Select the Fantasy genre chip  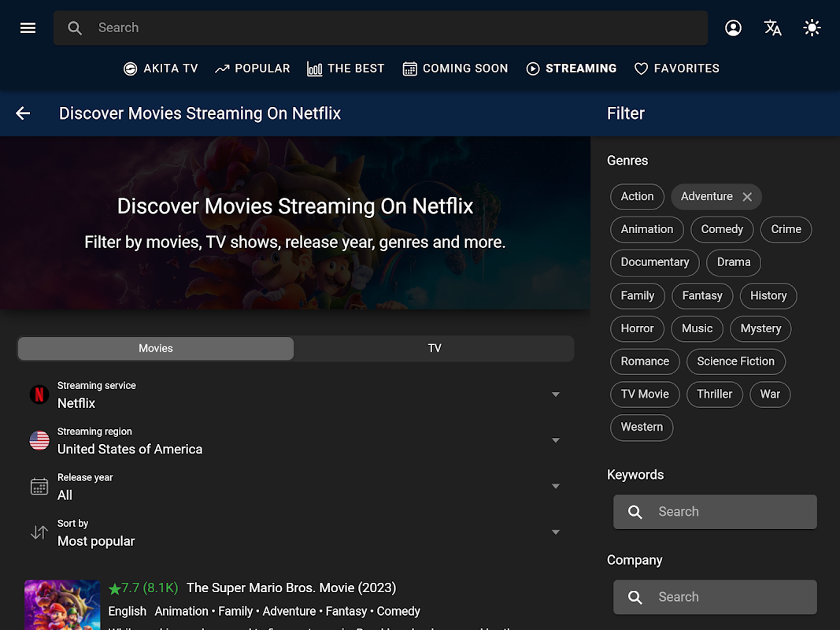(701, 296)
